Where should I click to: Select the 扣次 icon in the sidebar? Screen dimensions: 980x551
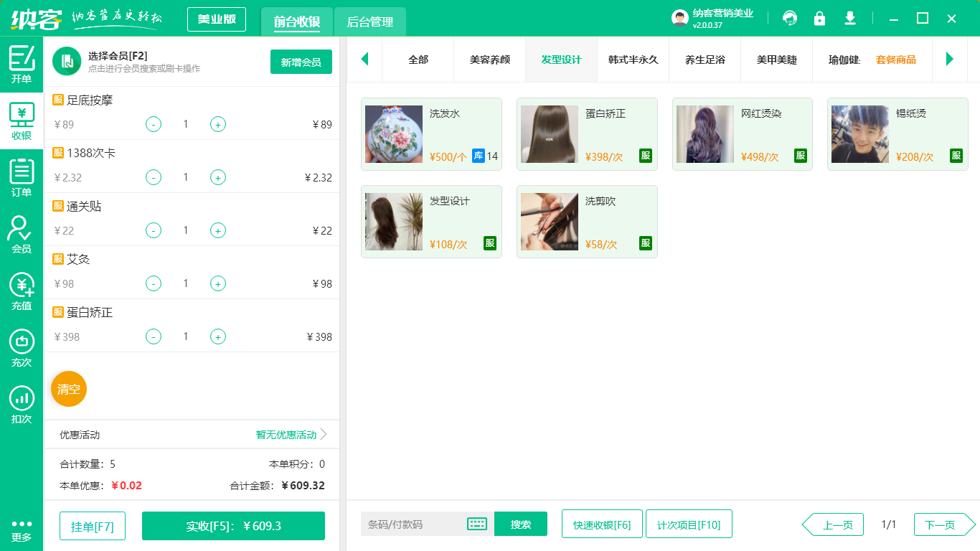21,402
